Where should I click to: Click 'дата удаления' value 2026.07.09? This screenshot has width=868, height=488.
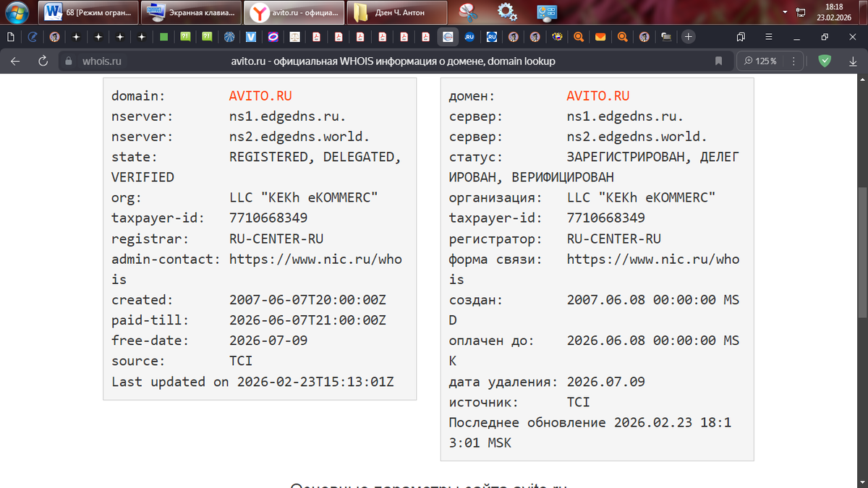pos(606,381)
